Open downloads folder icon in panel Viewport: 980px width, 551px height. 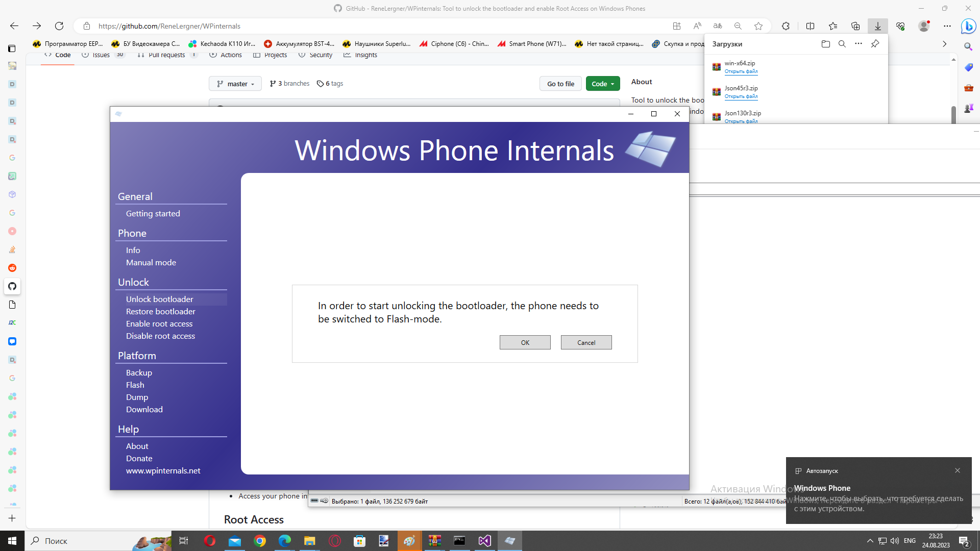[x=825, y=44]
